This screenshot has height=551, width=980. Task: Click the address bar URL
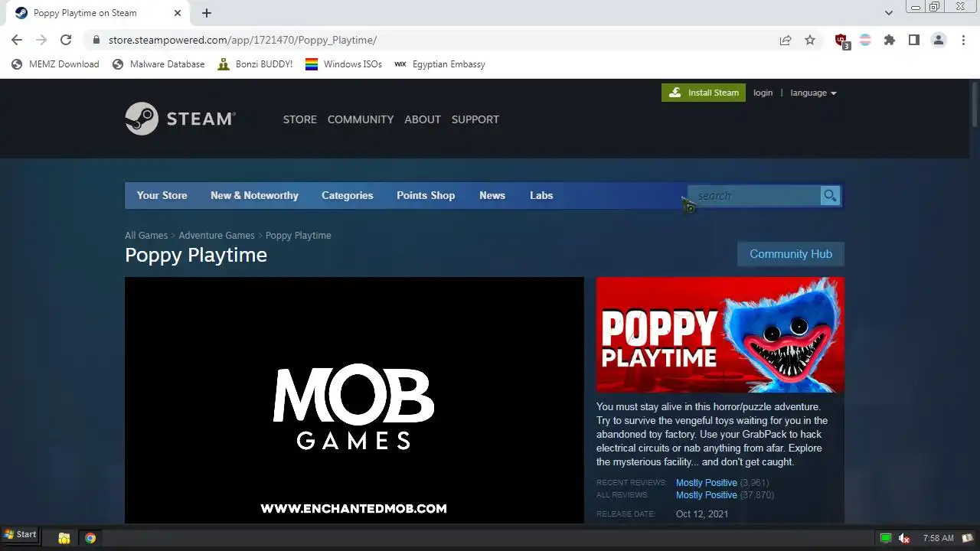coord(243,40)
